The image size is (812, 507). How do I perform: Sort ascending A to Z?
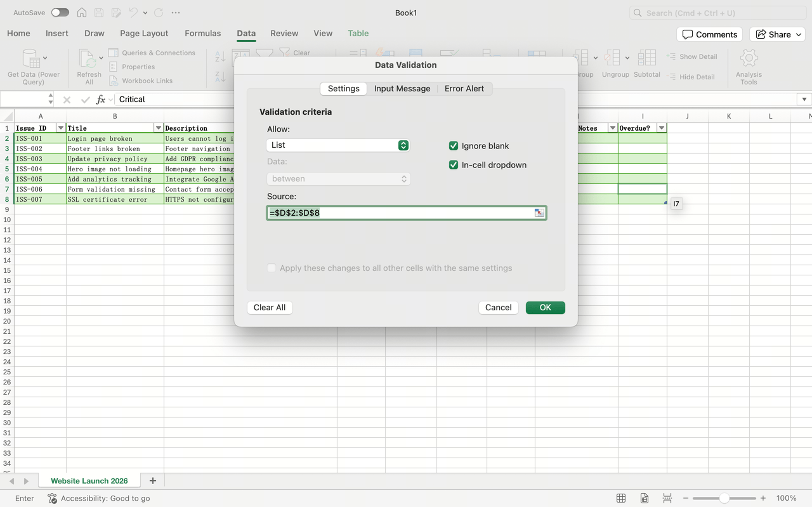(x=220, y=56)
